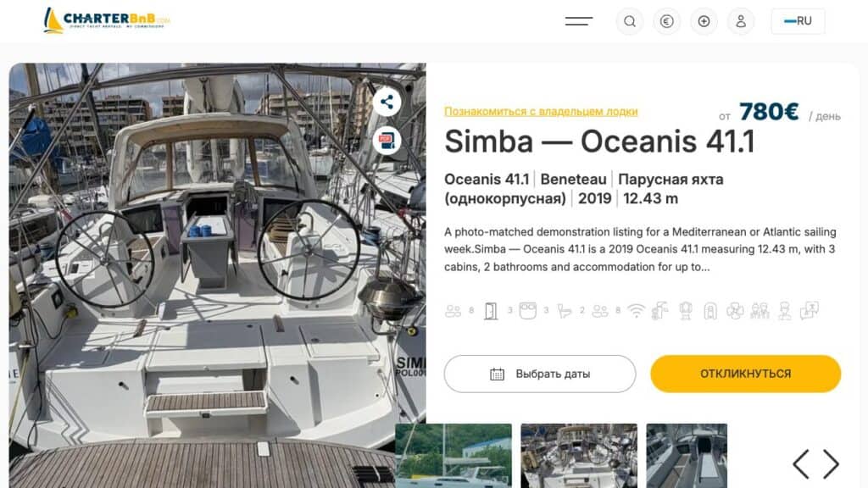Click the last chat-frames amenity icon
The width and height of the screenshot is (868, 488).
810,310
